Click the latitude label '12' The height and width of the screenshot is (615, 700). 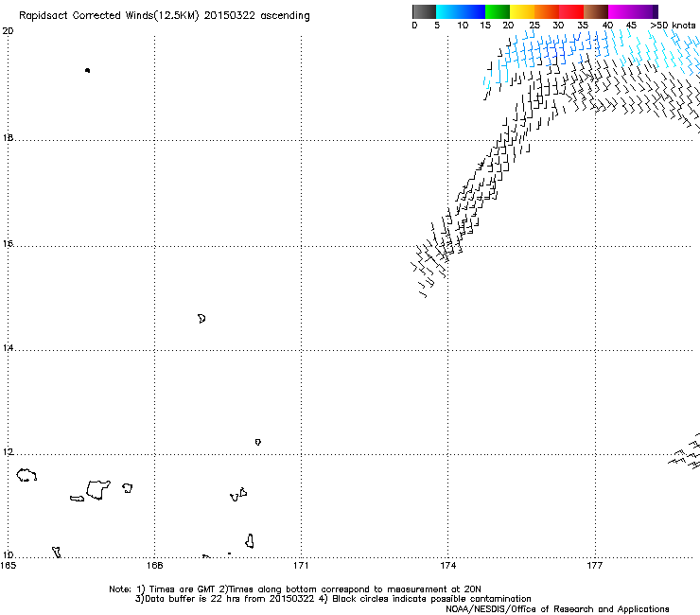8,452
